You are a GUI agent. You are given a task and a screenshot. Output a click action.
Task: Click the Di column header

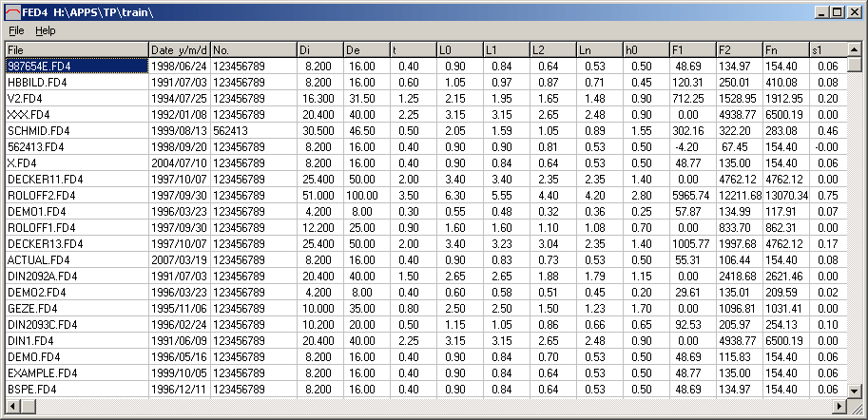(318, 48)
